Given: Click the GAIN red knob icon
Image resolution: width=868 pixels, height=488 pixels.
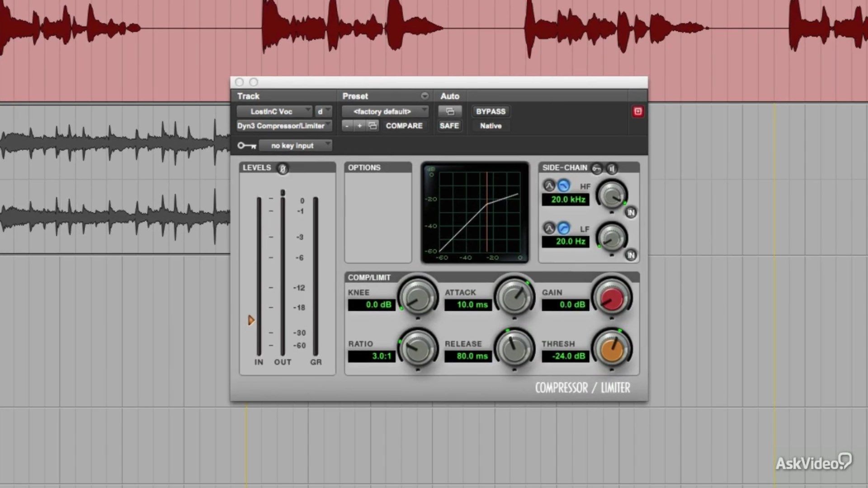Looking at the screenshot, I should tap(610, 297).
